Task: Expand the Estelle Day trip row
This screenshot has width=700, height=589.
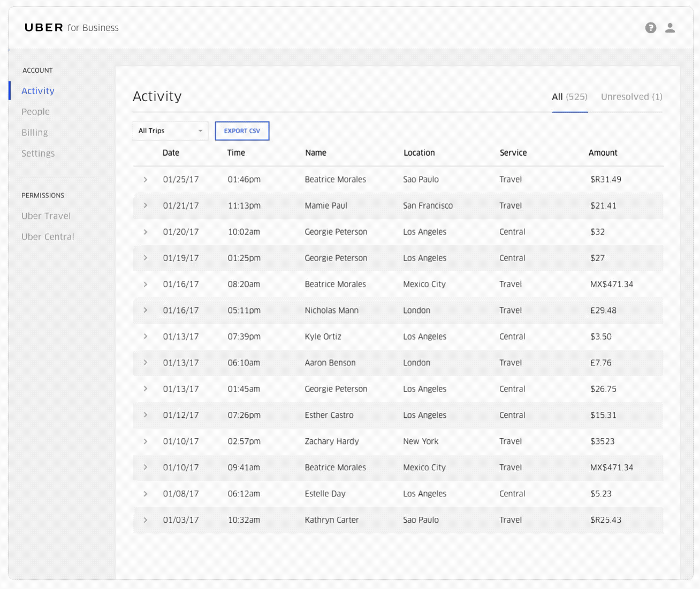Action: (x=145, y=494)
